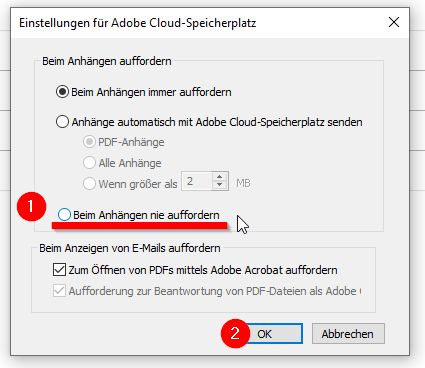Cancel the dialog with Abbrechen
This screenshot has width=425, height=368.
(x=348, y=333)
